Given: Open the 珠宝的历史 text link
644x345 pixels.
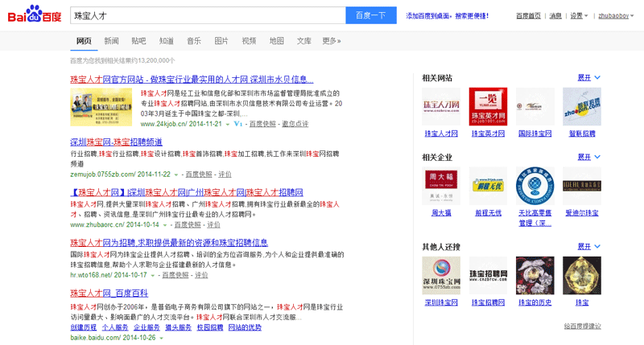Looking at the screenshot, I should coord(535,302).
